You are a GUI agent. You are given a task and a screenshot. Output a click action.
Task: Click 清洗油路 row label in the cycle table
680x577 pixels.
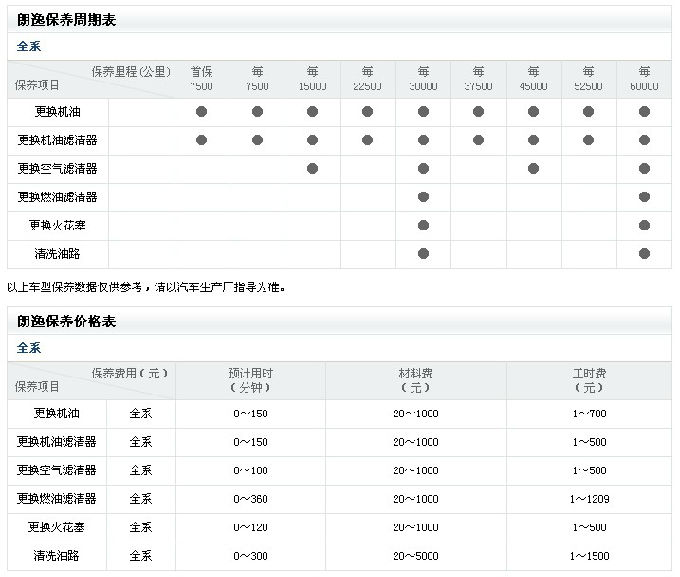[58, 254]
